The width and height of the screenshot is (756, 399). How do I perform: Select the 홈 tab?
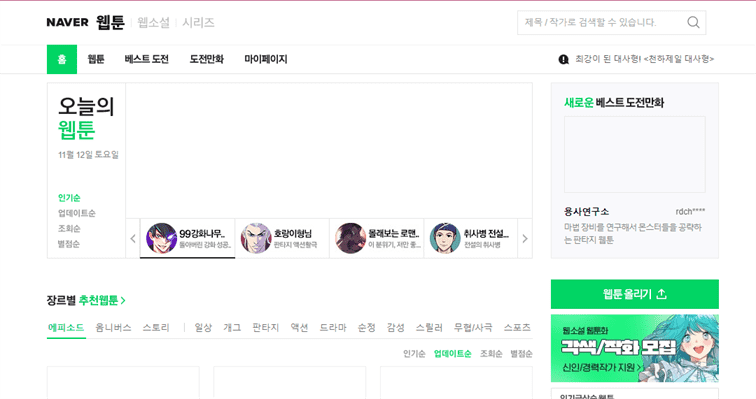pyautogui.click(x=62, y=59)
